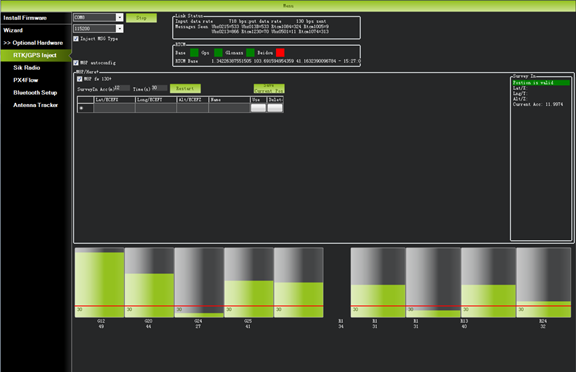Image resolution: width=577 pixels, height=373 pixels.
Task: Select RTK/GPS Inject in sidebar
Action: [x=35, y=55]
